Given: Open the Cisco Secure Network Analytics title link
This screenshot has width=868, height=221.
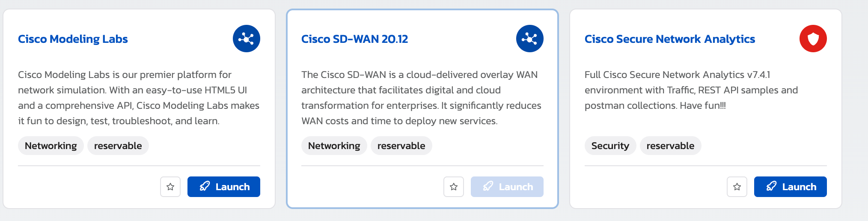Looking at the screenshot, I should 670,39.
